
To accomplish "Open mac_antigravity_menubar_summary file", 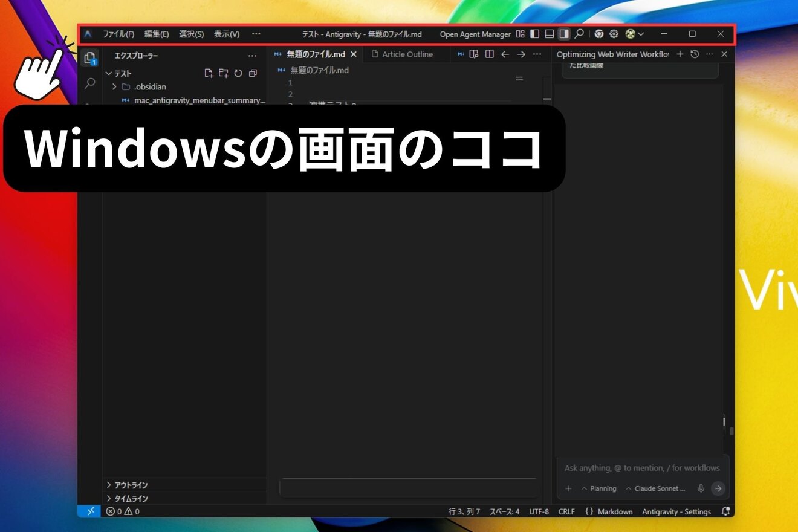I will pos(193,100).
